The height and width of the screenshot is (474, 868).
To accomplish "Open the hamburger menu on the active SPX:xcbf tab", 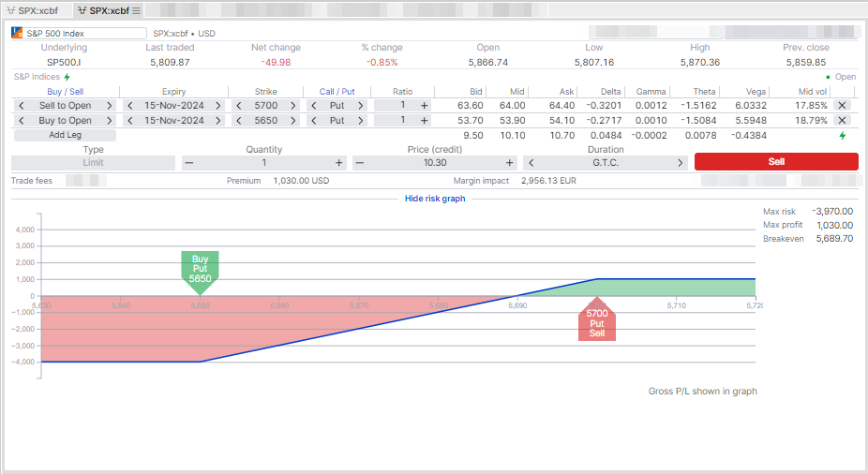I will point(137,10).
